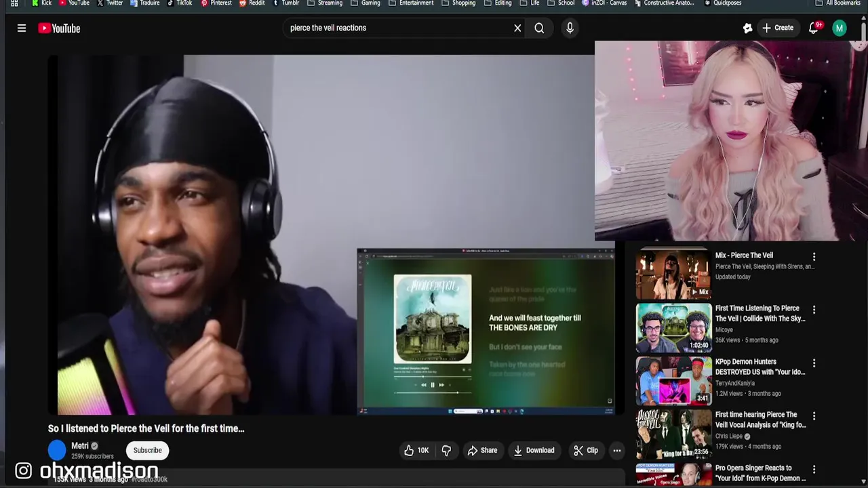Open the Kick bookmark

click(x=41, y=3)
